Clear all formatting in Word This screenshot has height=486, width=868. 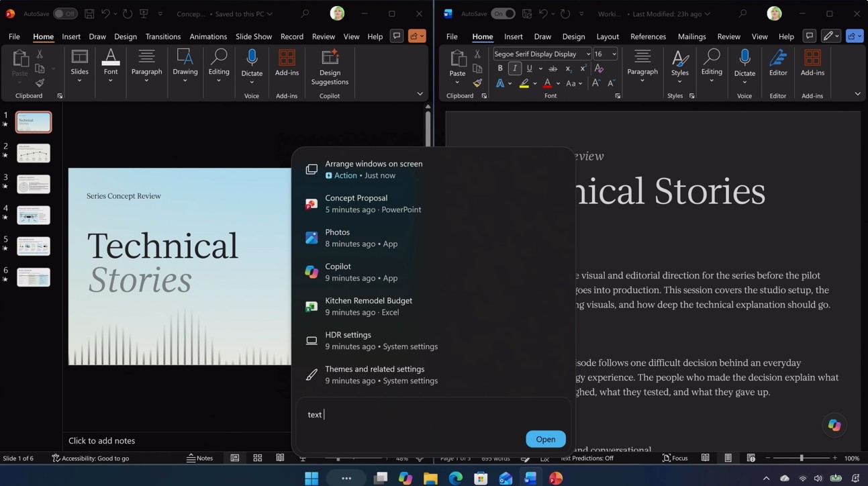click(598, 68)
